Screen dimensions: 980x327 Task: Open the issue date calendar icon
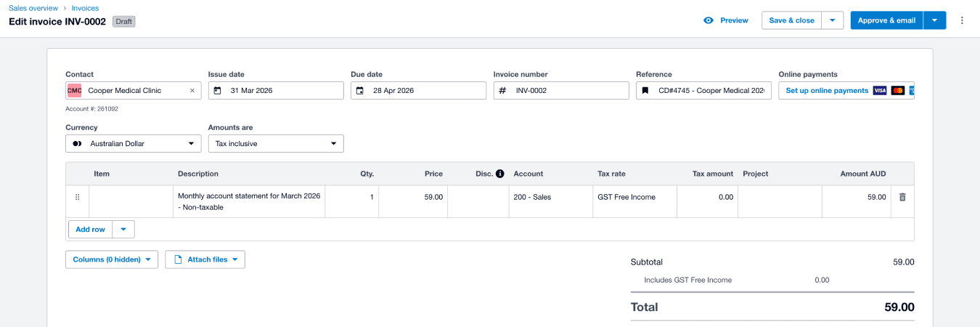pyautogui.click(x=217, y=91)
